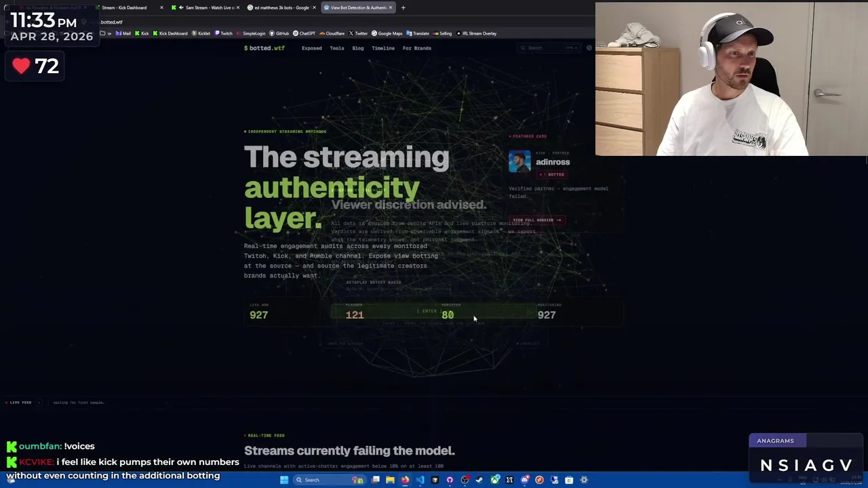Click the site Search field

point(548,48)
